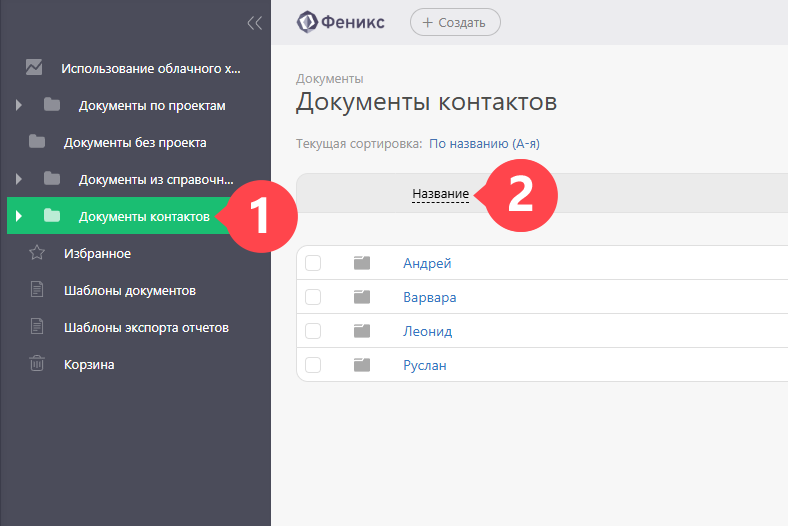The image size is (788, 526).
Task: Click the folder icon in Леонид row
Action: click(x=362, y=331)
